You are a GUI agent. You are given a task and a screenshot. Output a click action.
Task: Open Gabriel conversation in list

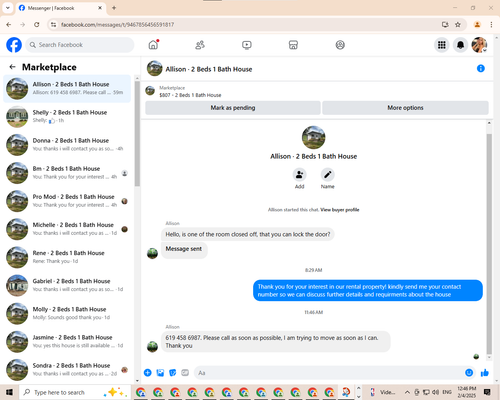[x=67, y=285]
